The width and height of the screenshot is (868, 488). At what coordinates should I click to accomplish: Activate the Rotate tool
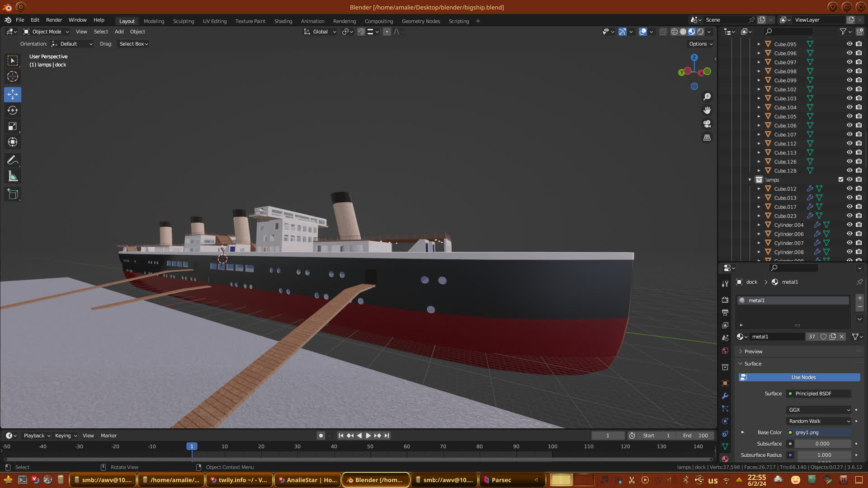(13, 110)
